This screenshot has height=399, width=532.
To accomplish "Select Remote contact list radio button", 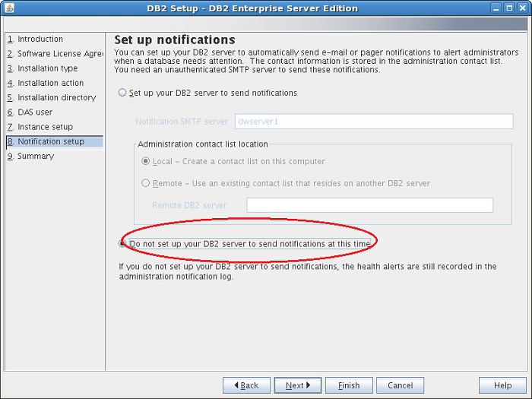I will pos(146,183).
